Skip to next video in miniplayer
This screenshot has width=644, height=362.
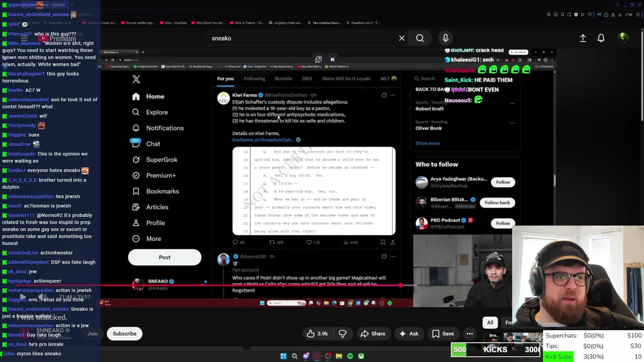tap(332, 59)
